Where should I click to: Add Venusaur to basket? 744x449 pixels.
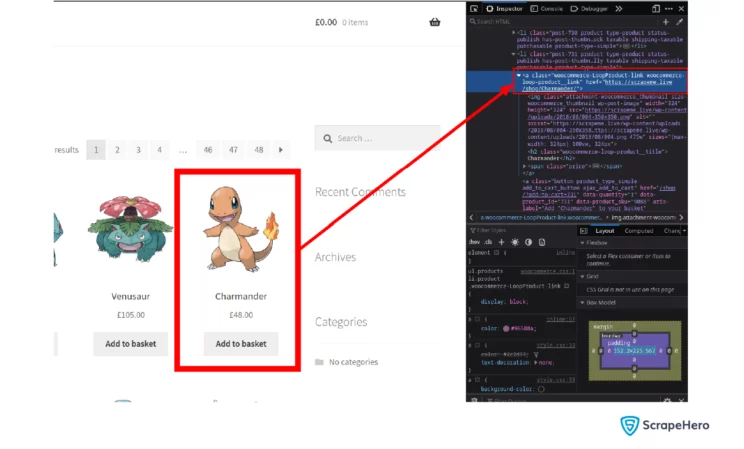[130, 344]
